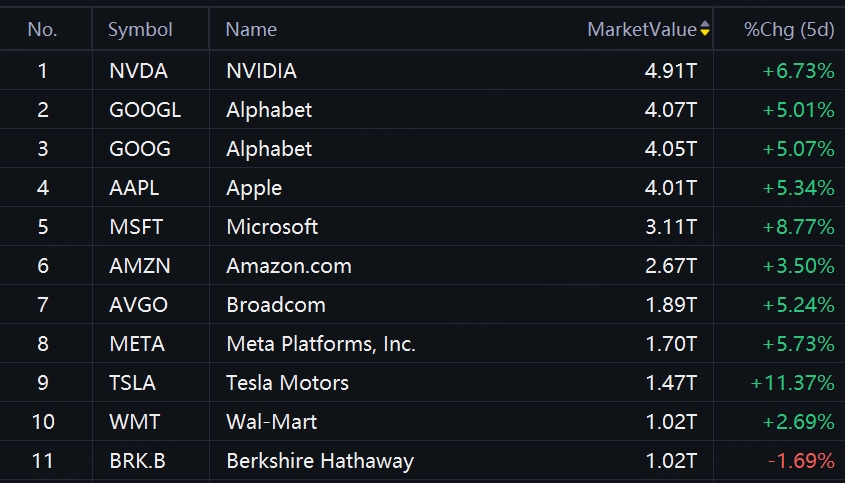Viewport: 845px width, 483px height.
Task: Click Tesla's +11.37% change value
Action: coord(792,383)
